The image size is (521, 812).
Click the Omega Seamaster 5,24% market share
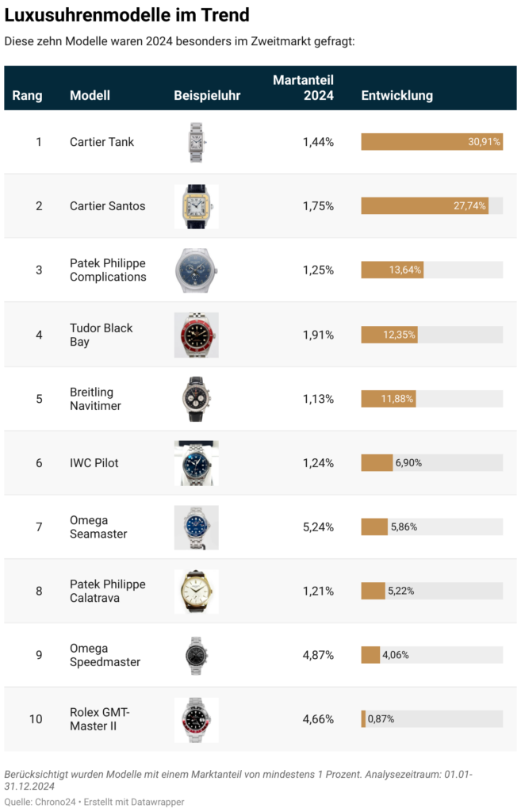tap(318, 527)
